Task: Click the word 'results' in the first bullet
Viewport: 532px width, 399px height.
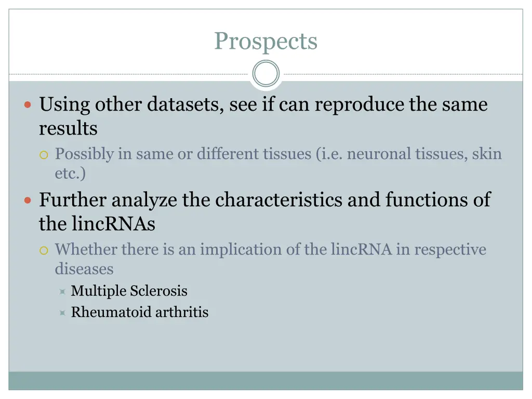Action: point(68,129)
